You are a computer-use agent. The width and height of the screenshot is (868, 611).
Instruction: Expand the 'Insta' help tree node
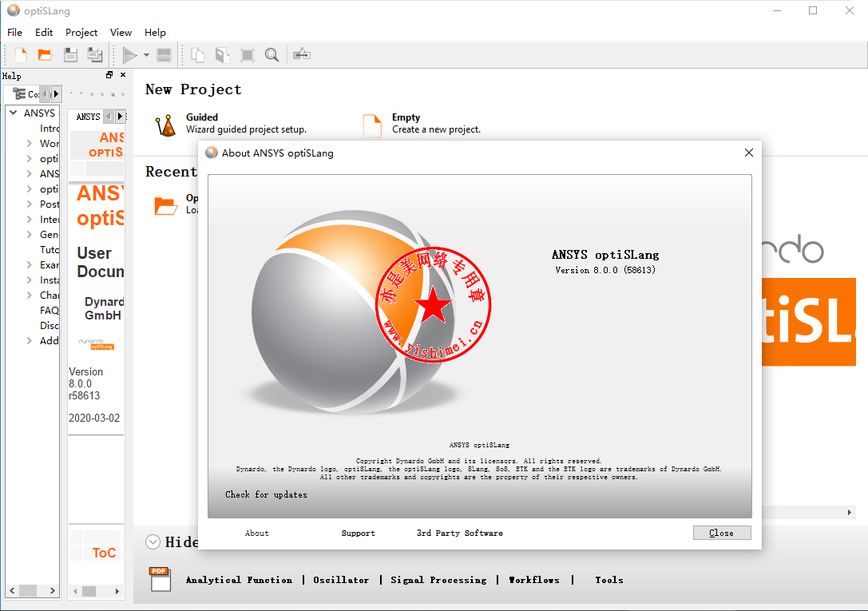pos(29,280)
